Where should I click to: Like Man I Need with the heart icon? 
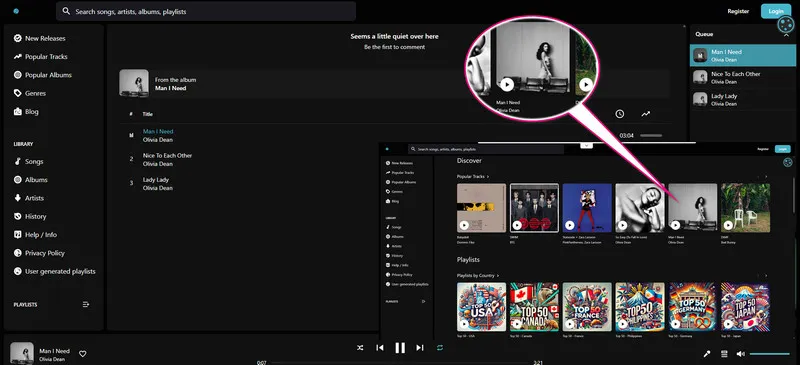pos(83,354)
